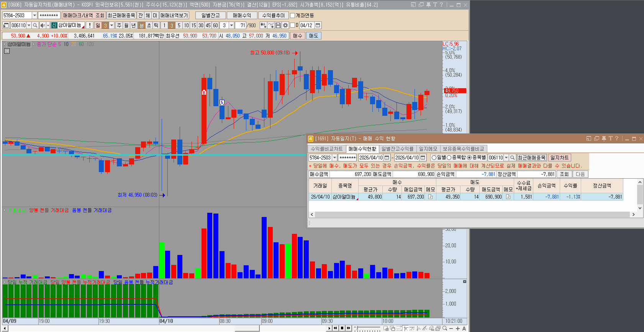Open the buy memo icon for 삼아알미늄 row
The height and width of the screenshot is (332, 644).
[x=431, y=197]
